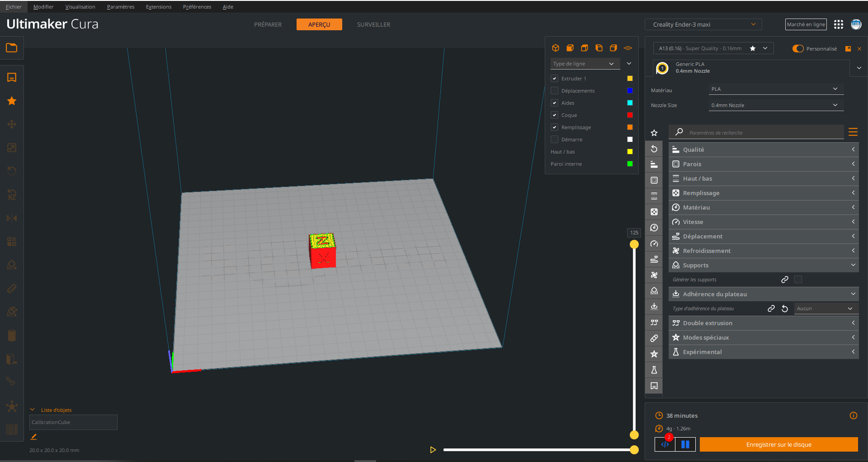Select the Scale tool on the left sidebar
868x462 pixels.
click(x=12, y=147)
